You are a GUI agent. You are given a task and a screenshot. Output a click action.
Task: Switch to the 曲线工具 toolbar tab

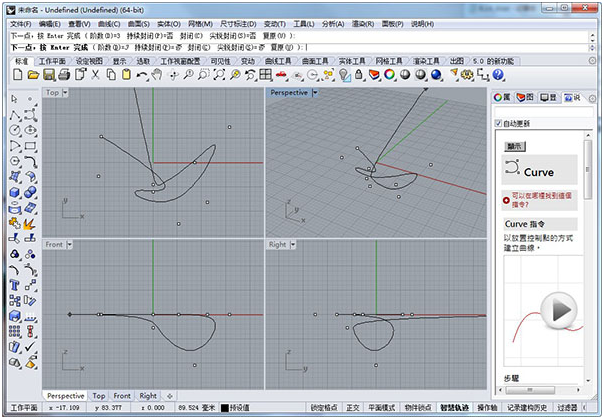[x=278, y=61]
